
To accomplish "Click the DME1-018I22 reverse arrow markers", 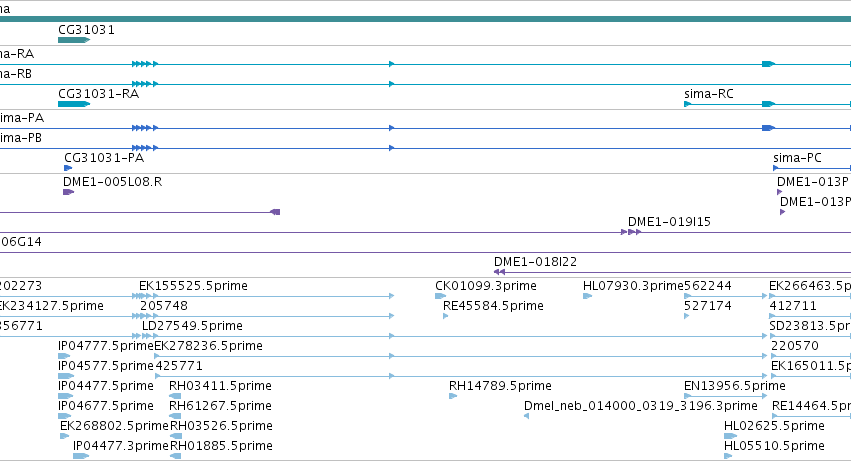I will tap(500, 272).
